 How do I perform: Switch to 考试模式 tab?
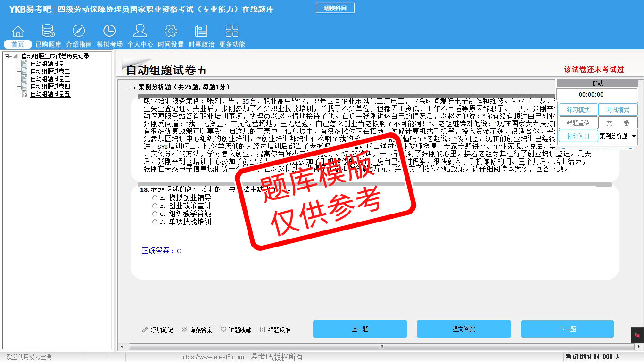618,110
